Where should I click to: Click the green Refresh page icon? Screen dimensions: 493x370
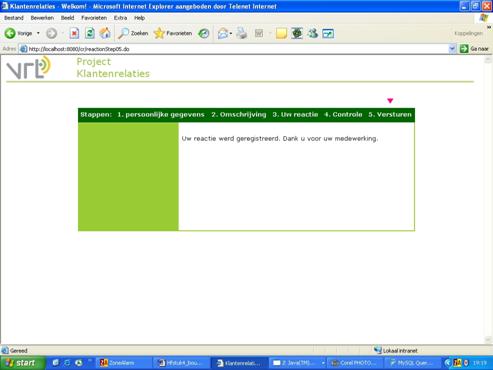(x=90, y=33)
